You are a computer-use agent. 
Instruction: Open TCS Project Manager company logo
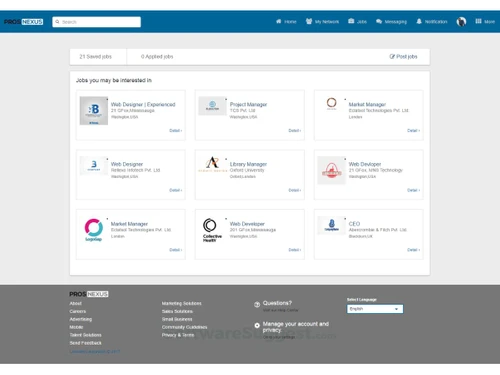point(212,106)
